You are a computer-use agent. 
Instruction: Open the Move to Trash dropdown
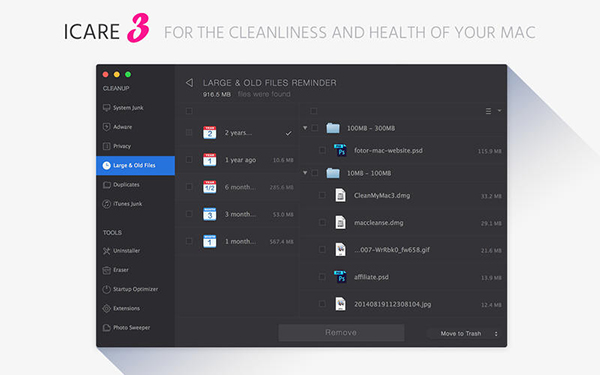pyautogui.click(x=465, y=334)
